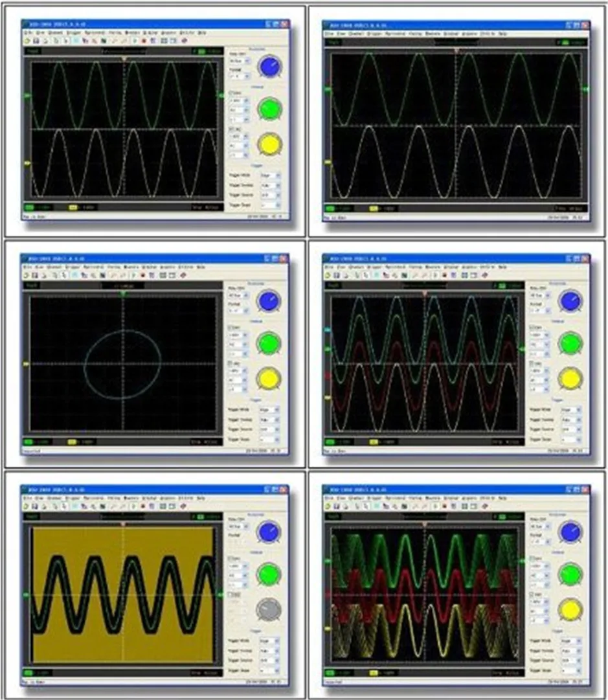The image size is (608, 700).
Task: Click green CH1 status indicator in wide panel-less window
Action: (330, 209)
